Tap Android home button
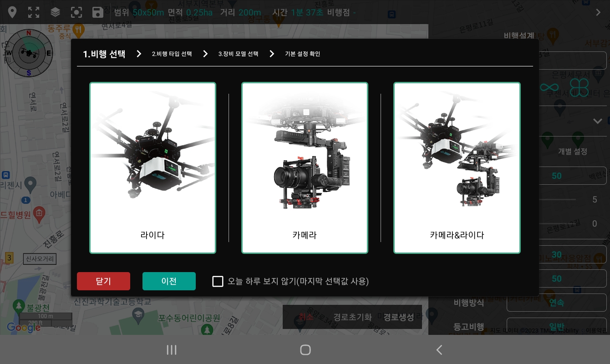 pyautogui.click(x=305, y=349)
